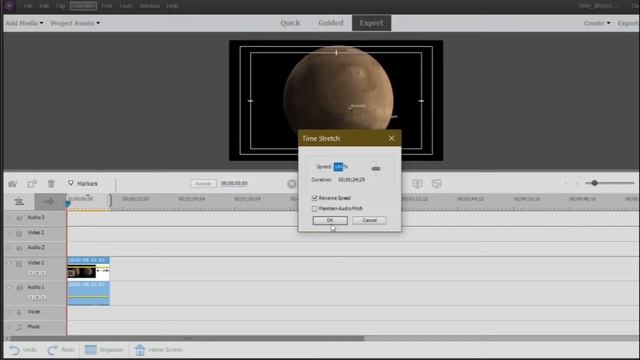This screenshot has height=360, width=640.
Task: Toggle Video 2 track film icon
Action: point(19,233)
